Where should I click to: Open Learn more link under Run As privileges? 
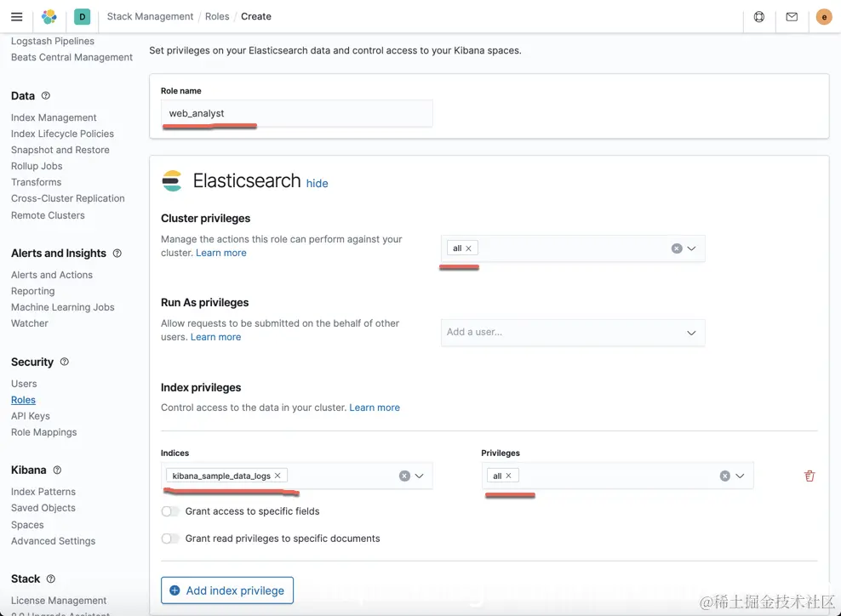(x=215, y=337)
